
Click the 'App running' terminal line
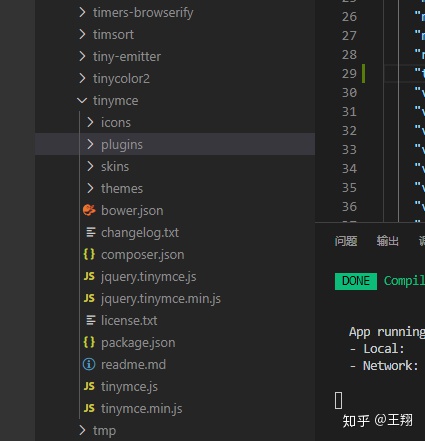tap(387, 332)
